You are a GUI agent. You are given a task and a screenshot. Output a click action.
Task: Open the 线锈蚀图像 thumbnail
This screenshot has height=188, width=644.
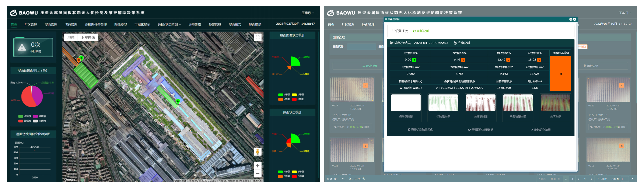pos(443,103)
